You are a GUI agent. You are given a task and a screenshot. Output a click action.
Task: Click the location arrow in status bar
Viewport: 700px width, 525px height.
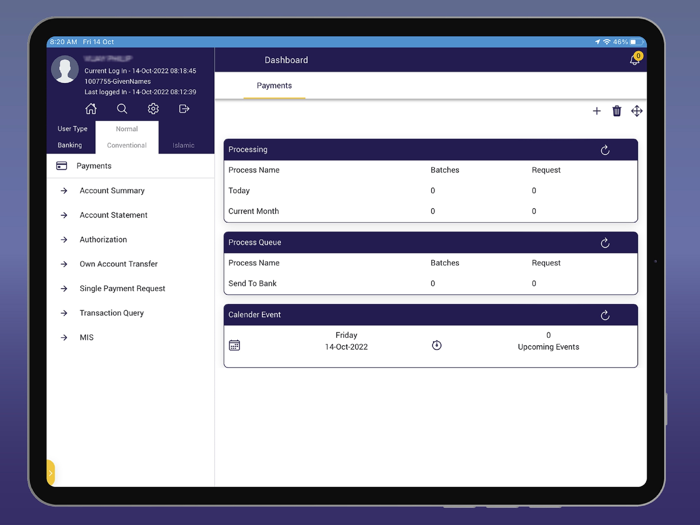(x=598, y=42)
